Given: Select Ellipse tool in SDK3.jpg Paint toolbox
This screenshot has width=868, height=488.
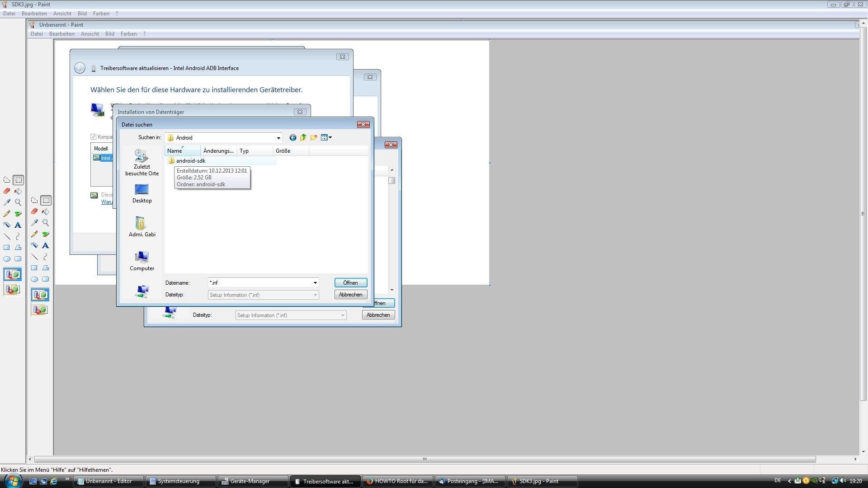Looking at the screenshot, I should [7, 259].
